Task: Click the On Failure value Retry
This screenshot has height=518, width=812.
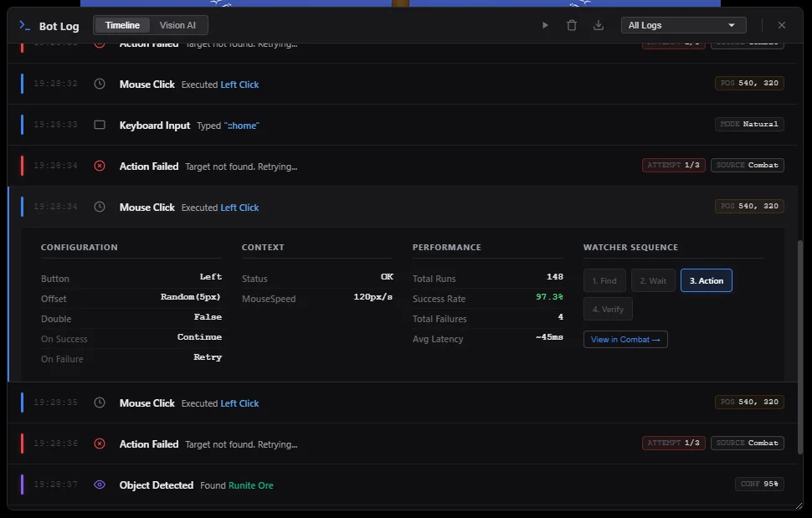Action: tap(208, 357)
